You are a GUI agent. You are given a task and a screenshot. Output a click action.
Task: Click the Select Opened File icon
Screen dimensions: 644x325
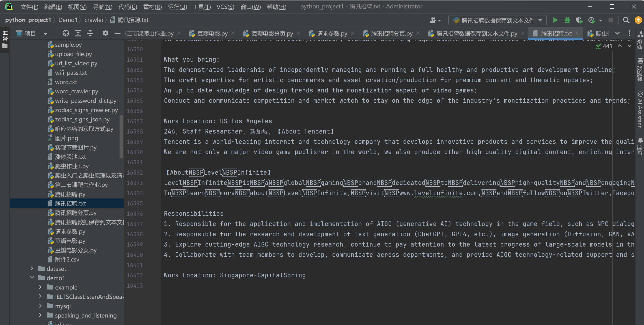point(66,33)
